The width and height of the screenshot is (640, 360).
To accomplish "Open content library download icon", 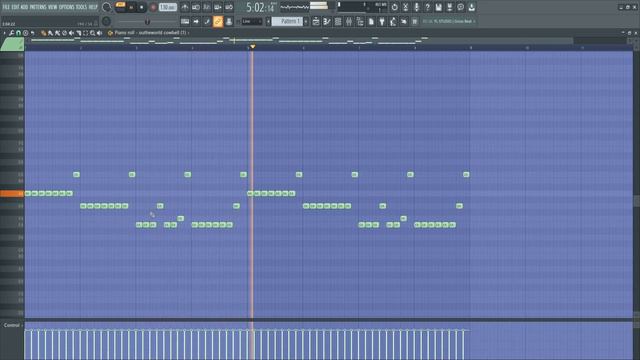I will (471, 7).
